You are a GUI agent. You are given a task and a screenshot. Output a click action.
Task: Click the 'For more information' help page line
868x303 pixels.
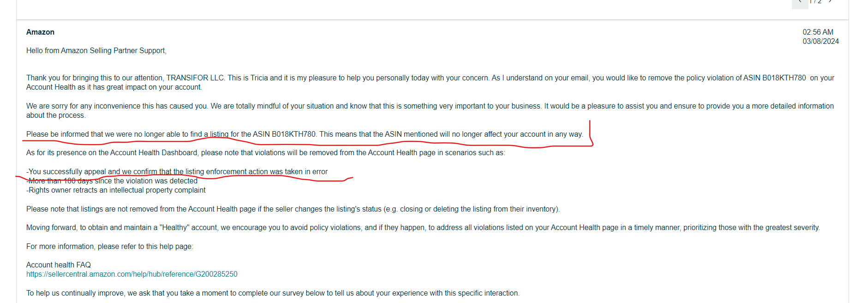[x=110, y=247]
